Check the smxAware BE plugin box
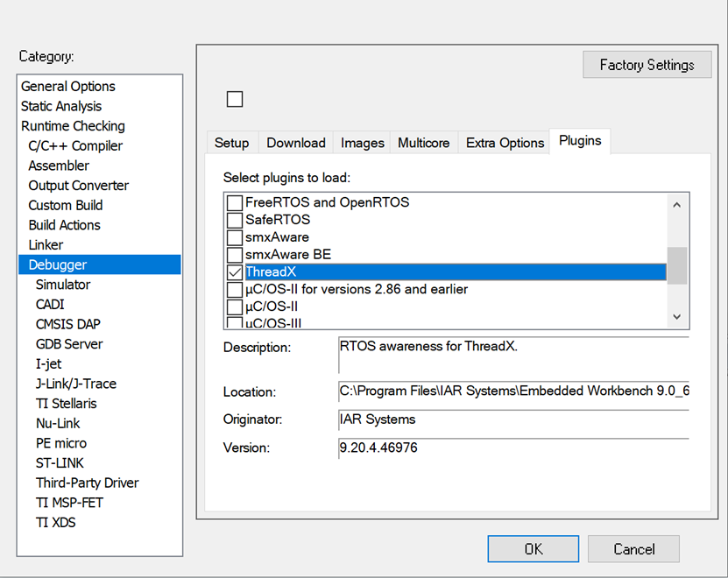 click(x=235, y=255)
